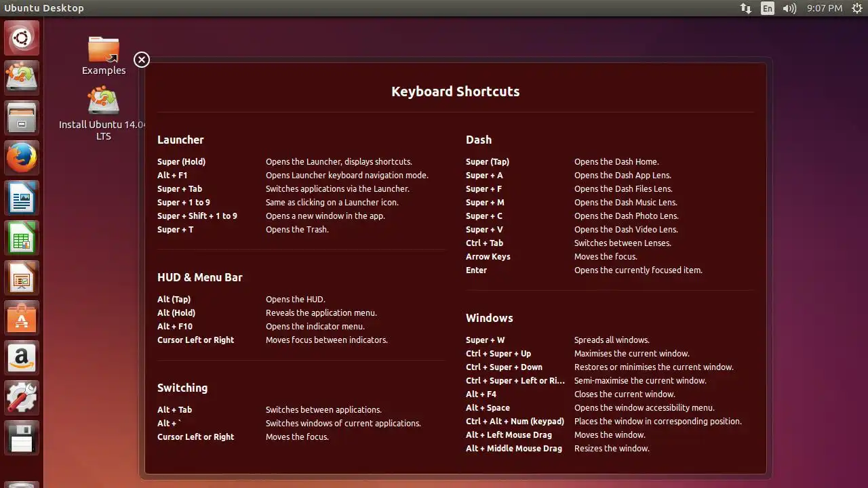Click the 'Alt + F1' shortcut text
This screenshot has height=488, width=868.
(x=172, y=176)
